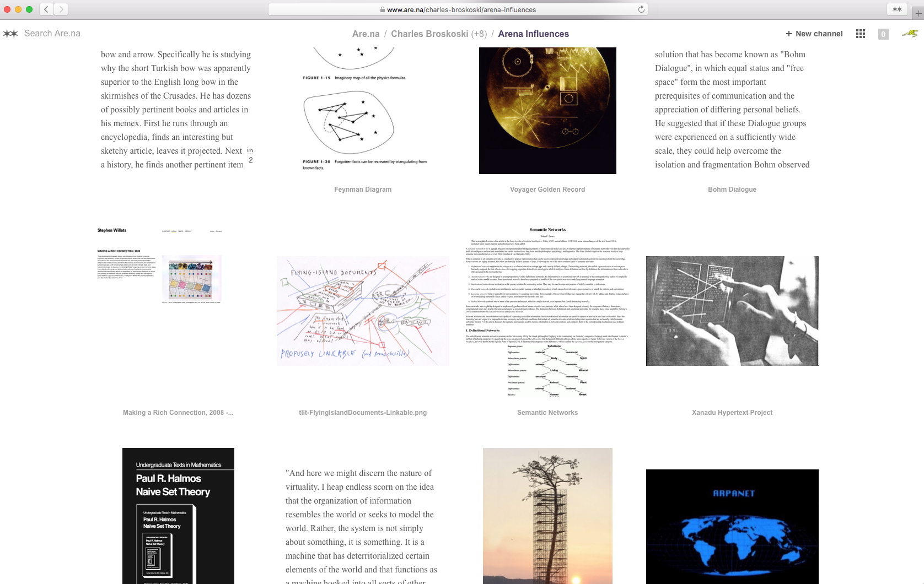Image resolution: width=924 pixels, height=584 pixels.
Task: Open the Xanadu Hypertext Project block
Action: [732, 311]
